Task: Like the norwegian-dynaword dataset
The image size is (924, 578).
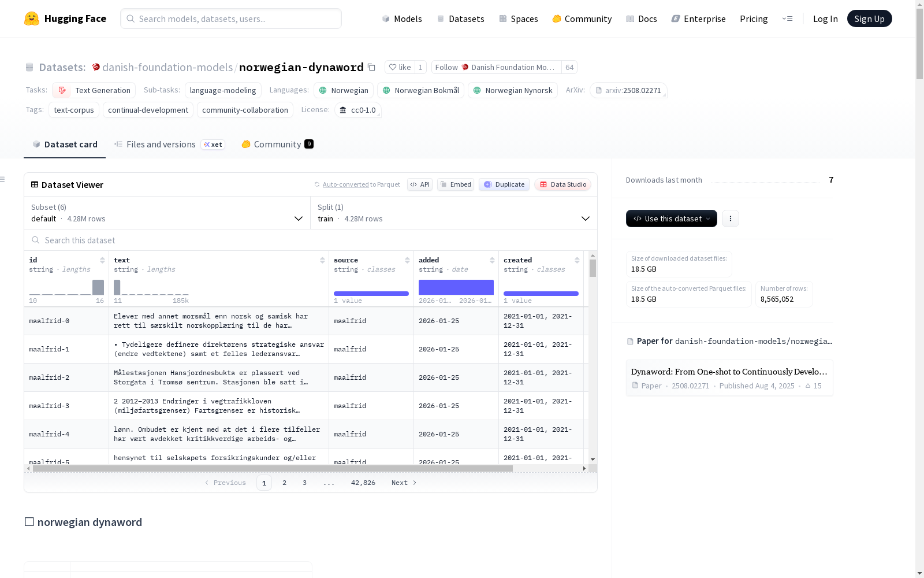Action: [x=400, y=68]
